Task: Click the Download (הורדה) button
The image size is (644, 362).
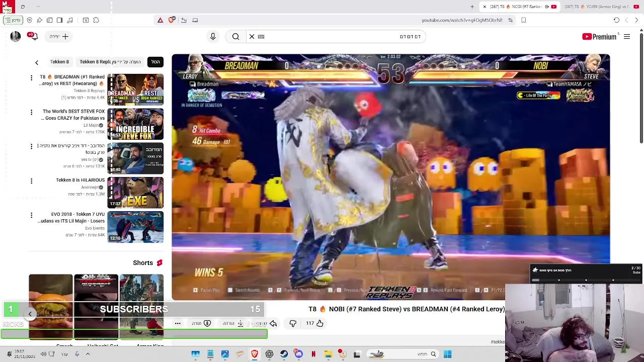Action: tap(233, 323)
